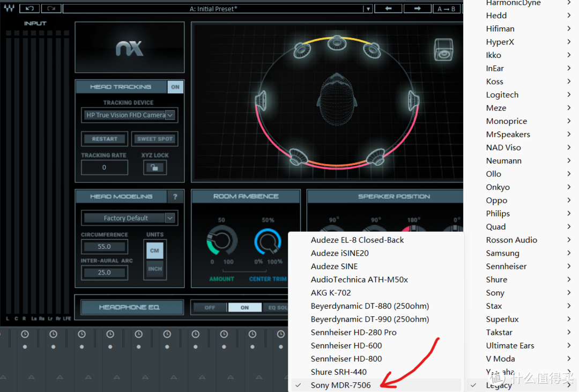Open the Factory Default head model dropdown
This screenshot has width=579, height=392.
(130, 218)
